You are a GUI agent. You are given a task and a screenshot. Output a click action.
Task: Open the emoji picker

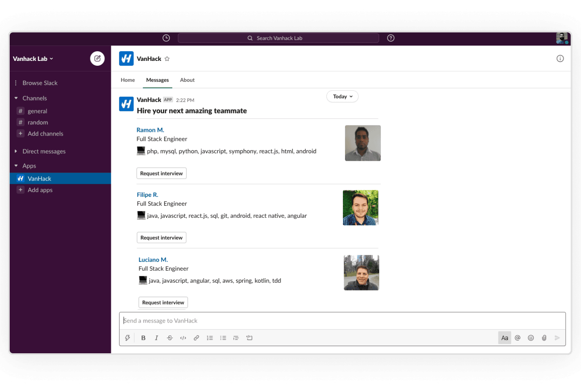(531, 338)
